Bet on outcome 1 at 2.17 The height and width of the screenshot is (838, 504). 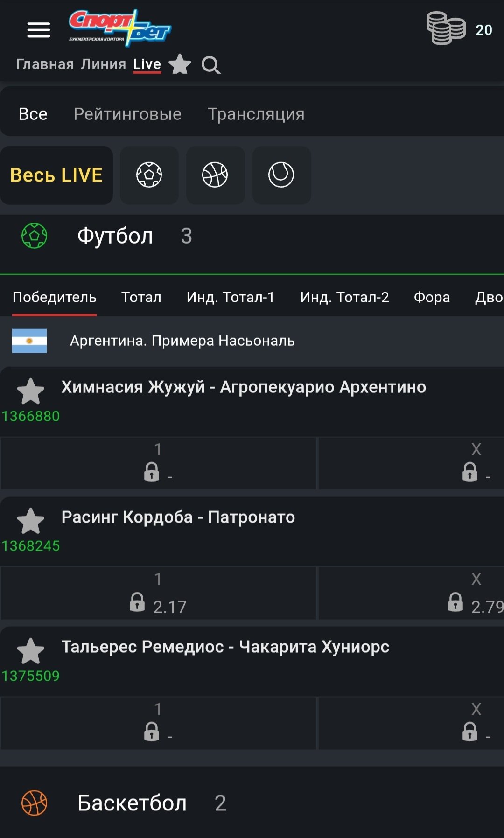pos(158,594)
